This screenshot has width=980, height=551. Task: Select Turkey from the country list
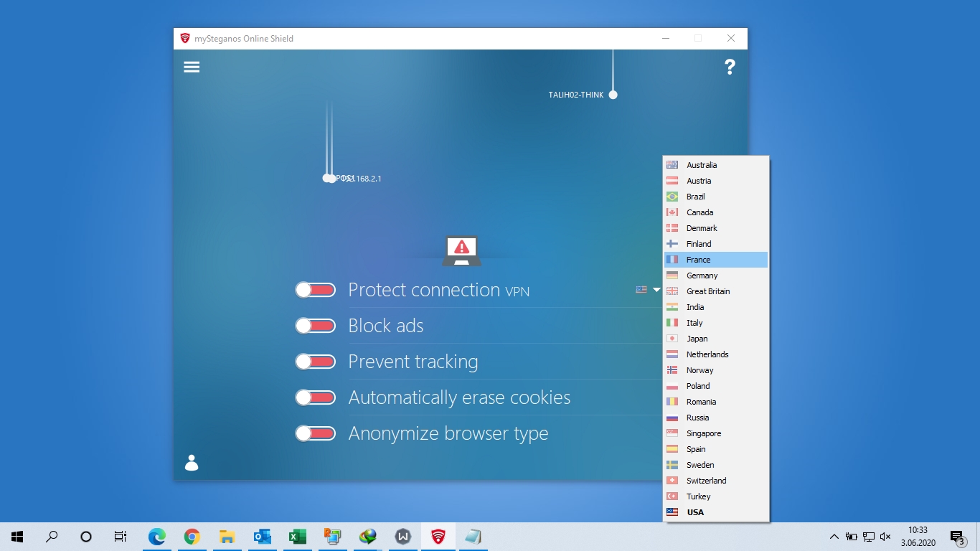[x=716, y=496]
